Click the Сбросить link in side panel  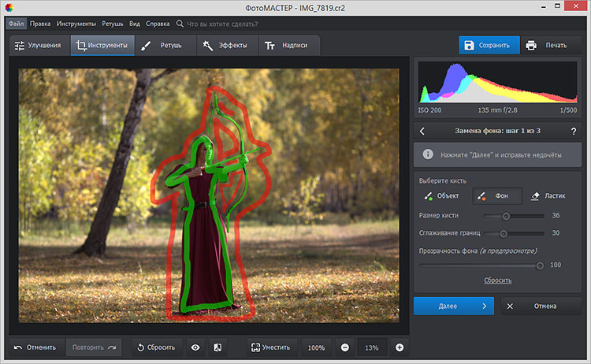click(x=497, y=280)
